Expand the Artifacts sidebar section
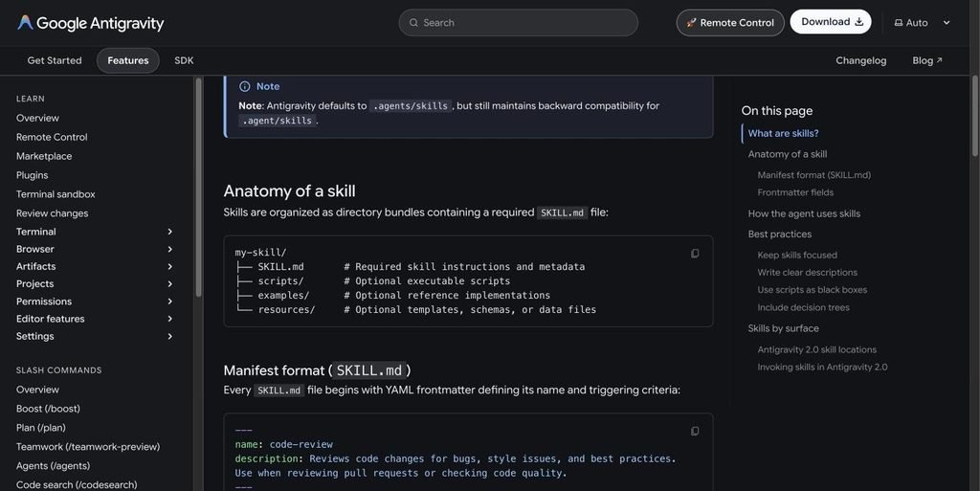Screen dimensions: 980x491 [169, 267]
